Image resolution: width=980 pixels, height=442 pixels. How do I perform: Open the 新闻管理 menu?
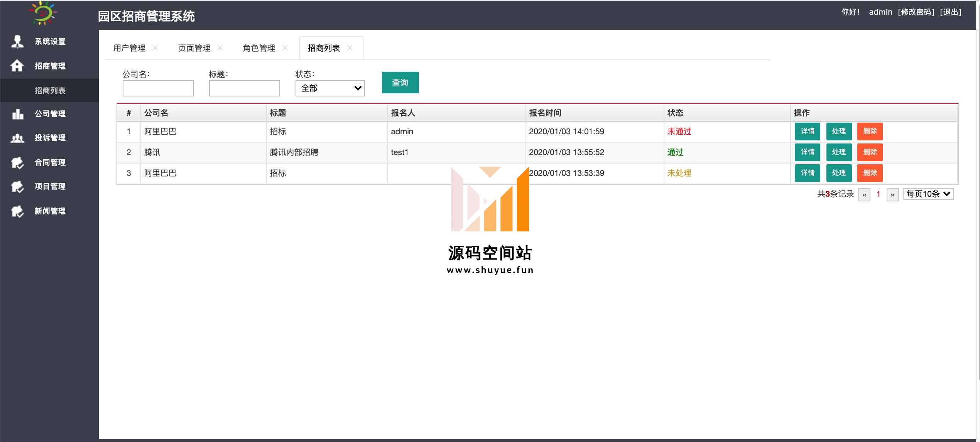(50, 211)
